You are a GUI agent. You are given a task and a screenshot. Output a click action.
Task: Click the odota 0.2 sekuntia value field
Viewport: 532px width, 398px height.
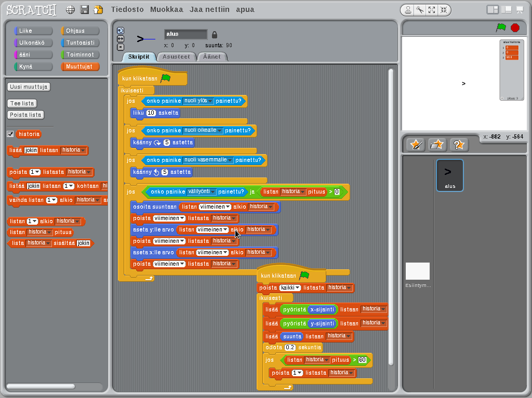[x=290, y=347]
